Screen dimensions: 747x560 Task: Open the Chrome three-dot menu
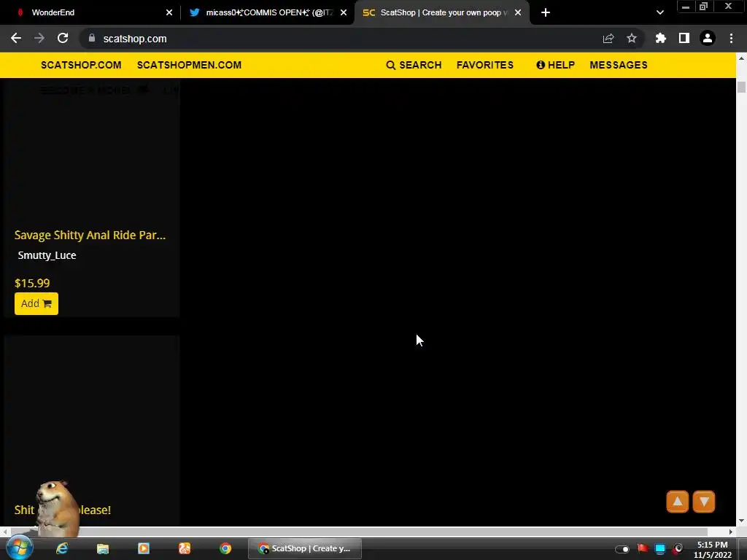pos(731,39)
